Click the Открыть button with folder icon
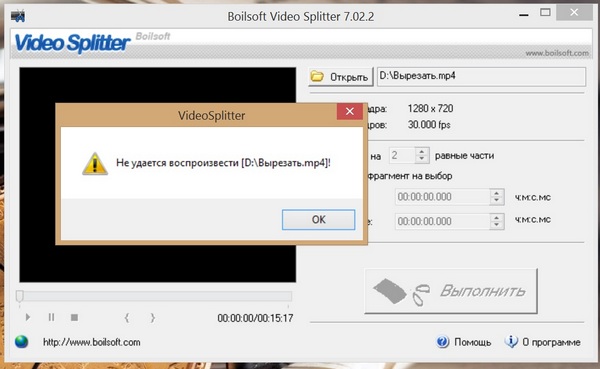This screenshot has height=369, width=600. tap(341, 77)
